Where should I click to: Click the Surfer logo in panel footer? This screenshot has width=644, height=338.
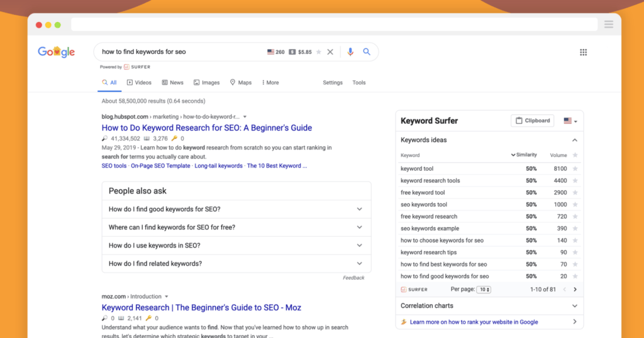[414, 290]
